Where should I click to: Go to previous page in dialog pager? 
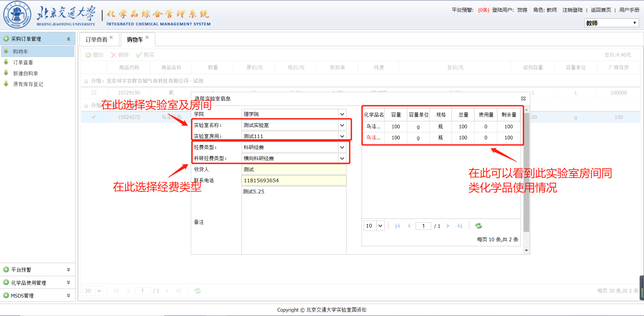click(409, 226)
